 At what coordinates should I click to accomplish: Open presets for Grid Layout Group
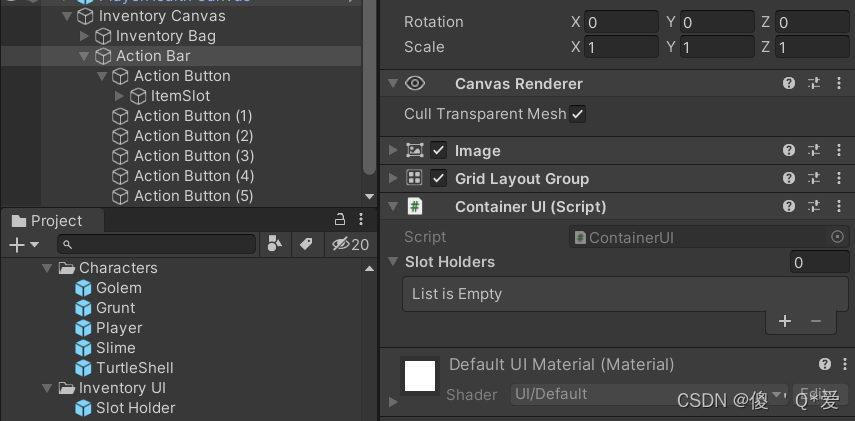coord(814,178)
